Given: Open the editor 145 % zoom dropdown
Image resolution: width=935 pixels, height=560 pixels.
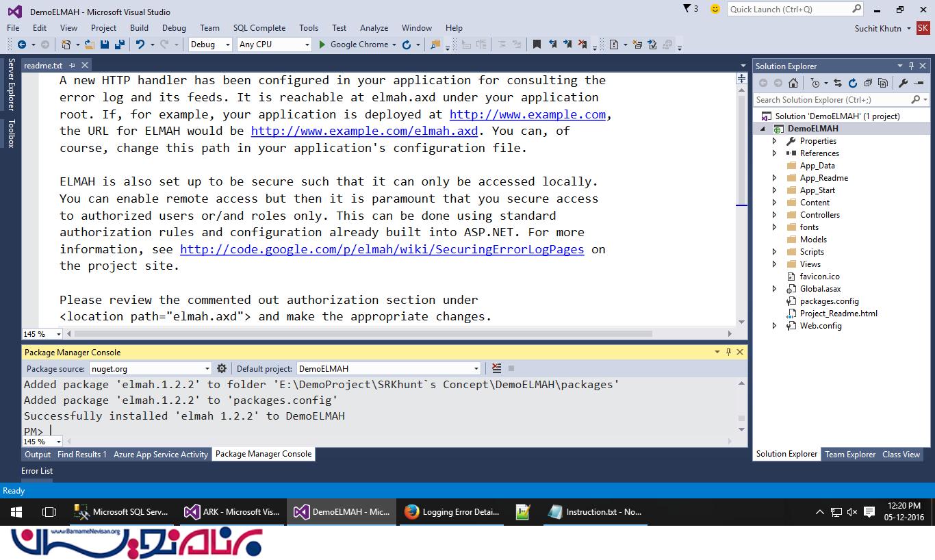Looking at the screenshot, I should 42,334.
